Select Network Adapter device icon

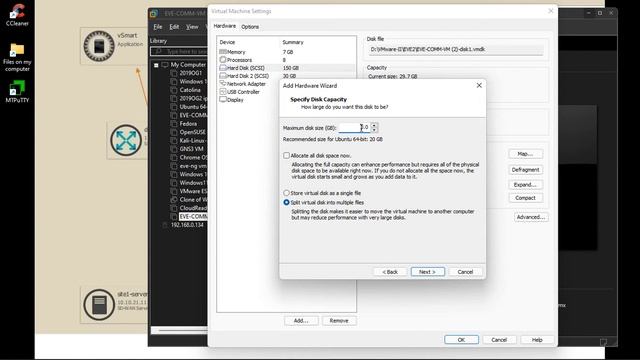pos(223,84)
